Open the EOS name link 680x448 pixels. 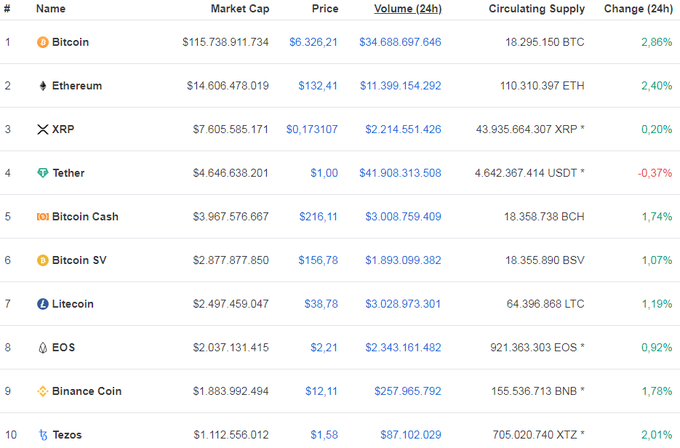[x=63, y=347]
